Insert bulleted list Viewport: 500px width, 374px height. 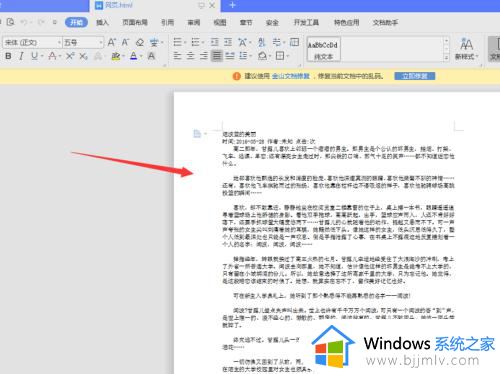point(178,42)
